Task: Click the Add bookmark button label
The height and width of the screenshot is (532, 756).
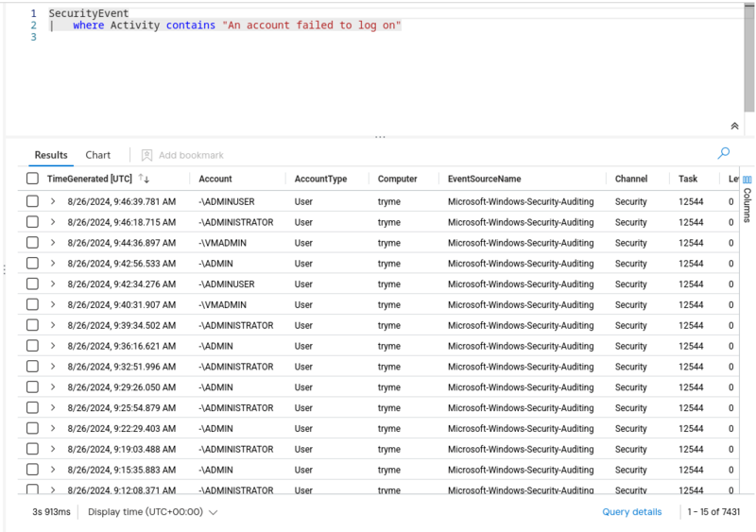Action: pyautogui.click(x=191, y=155)
